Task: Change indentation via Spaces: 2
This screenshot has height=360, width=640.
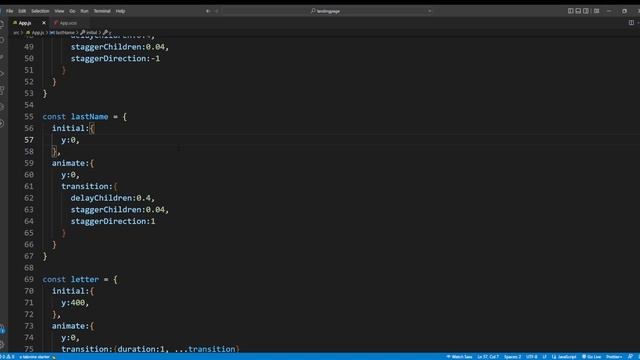Action: point(512,357)
